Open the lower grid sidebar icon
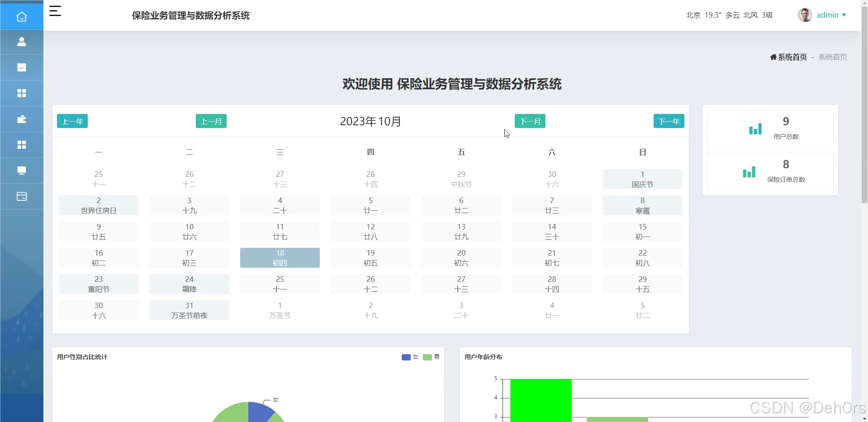The width and height of the screenshot is (868, 422). tap(22, 145)
